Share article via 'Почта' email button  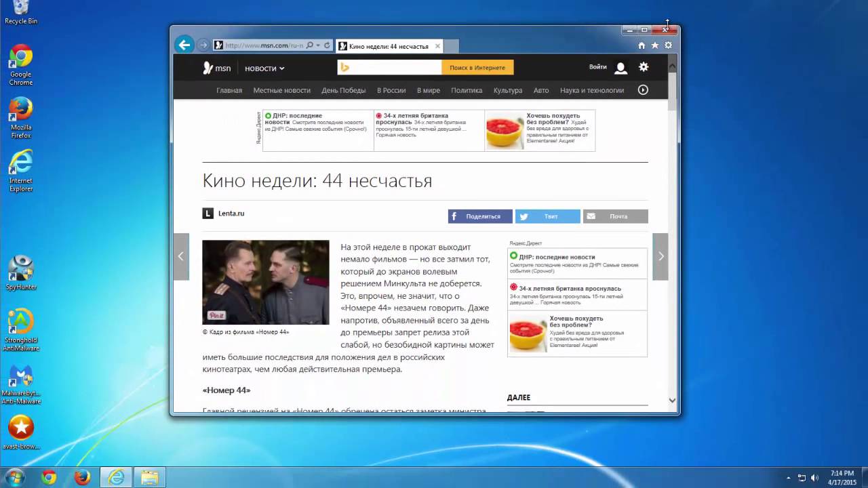[616, 216]
